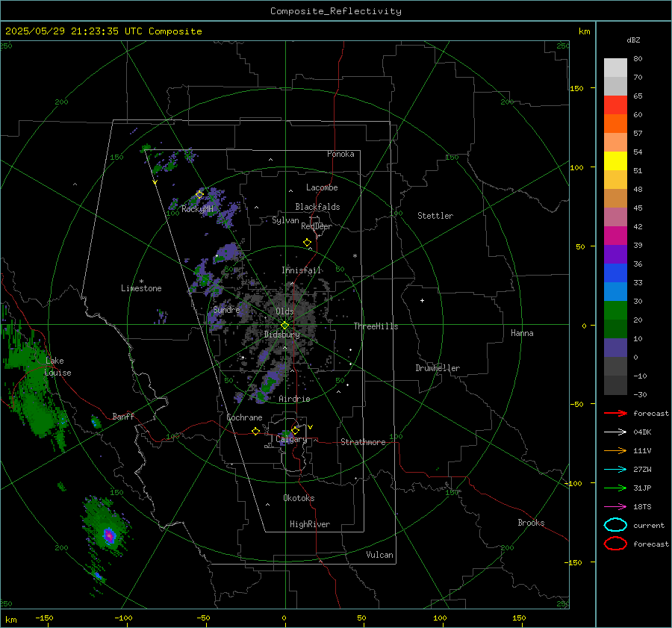Click the Stettler town label
This screenshot has width=672, height=628.
435,216
